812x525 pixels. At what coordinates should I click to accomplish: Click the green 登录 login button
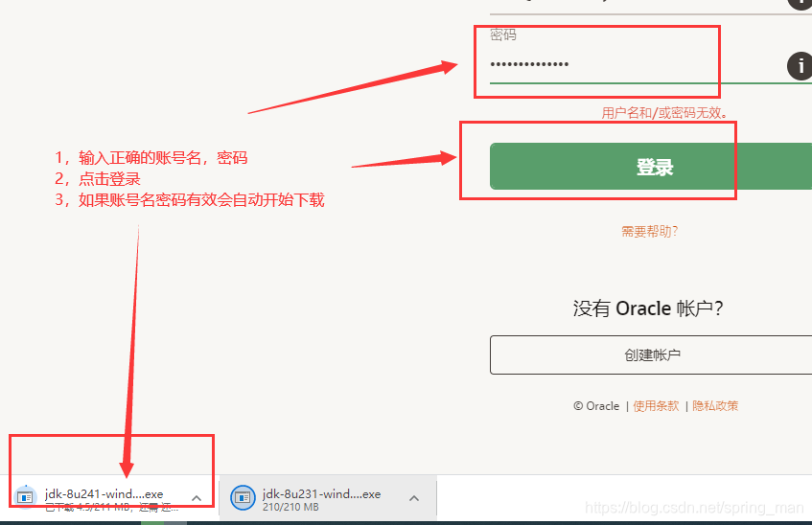(x=650, y=166)
